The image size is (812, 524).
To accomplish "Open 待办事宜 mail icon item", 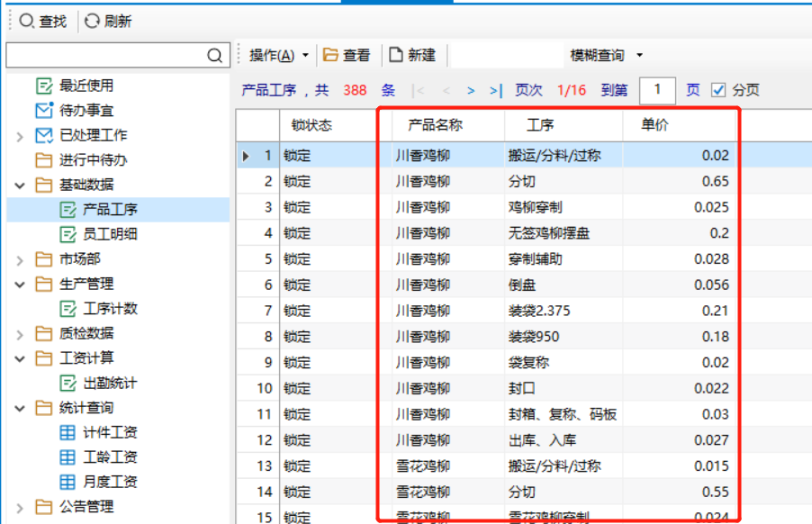I will (x=44, y=111).
